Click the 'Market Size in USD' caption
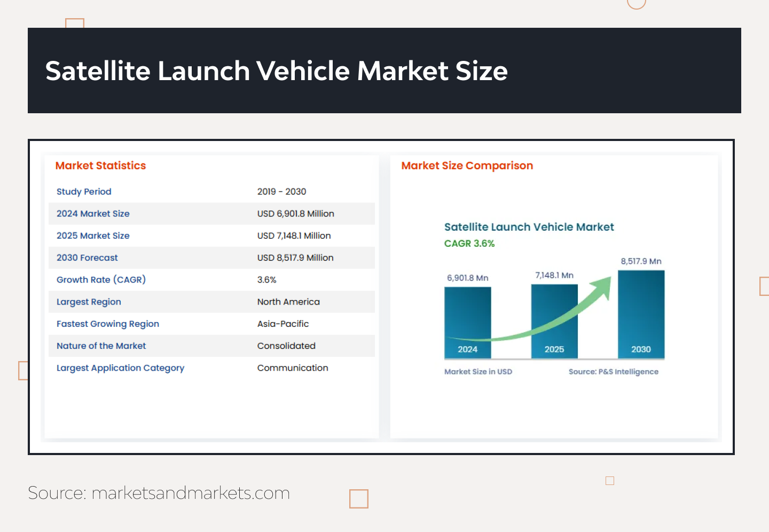 click(478, 372)
